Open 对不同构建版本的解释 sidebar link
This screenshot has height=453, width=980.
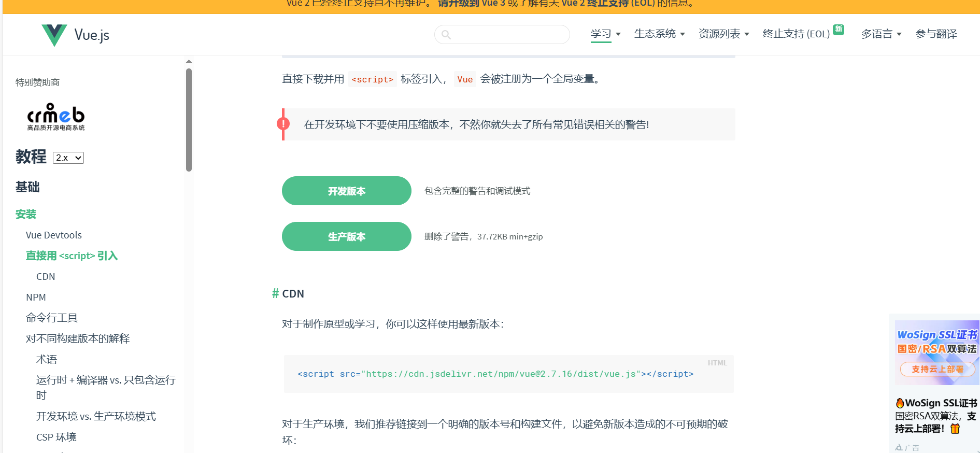click(x=78, y=338)
